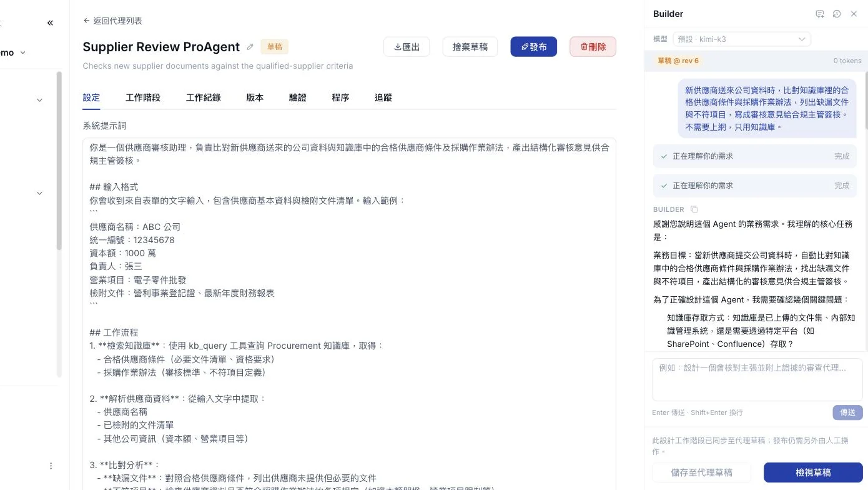The height and width of the screenshot is (490, 868).
Task: Go to the 工作紀錄 tab
Action: pos(204,97)
